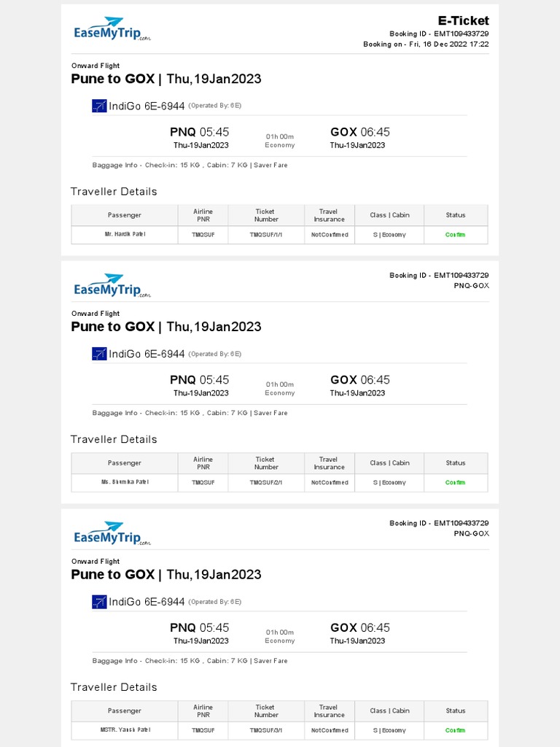Image resolution: width=560 pixels, height=747 pixels.
Task: Click Pune to GOX heading on second ticket
Action: tap(166, 327)
